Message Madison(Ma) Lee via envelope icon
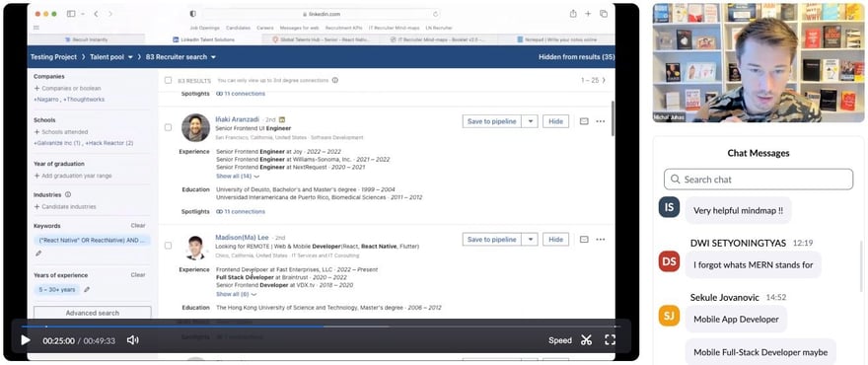The height and width of the screenshot is (365, 868). point(584,240)
